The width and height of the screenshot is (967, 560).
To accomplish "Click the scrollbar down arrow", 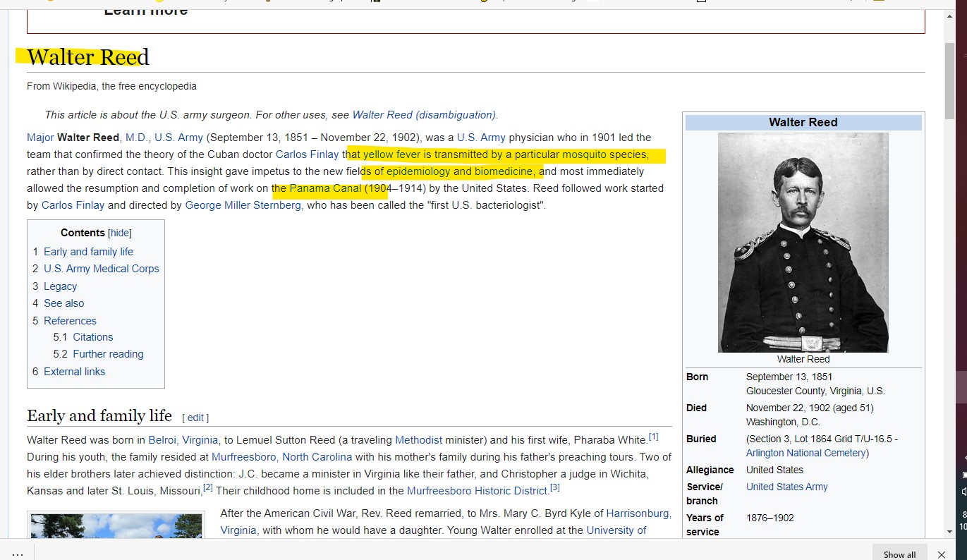I will tap(950, 531).
